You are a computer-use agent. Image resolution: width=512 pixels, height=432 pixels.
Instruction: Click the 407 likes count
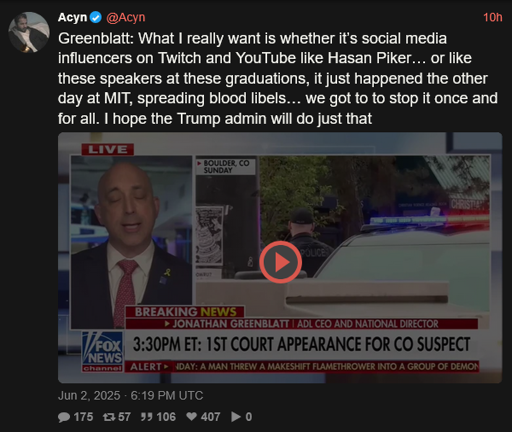(x=210, y=417)
